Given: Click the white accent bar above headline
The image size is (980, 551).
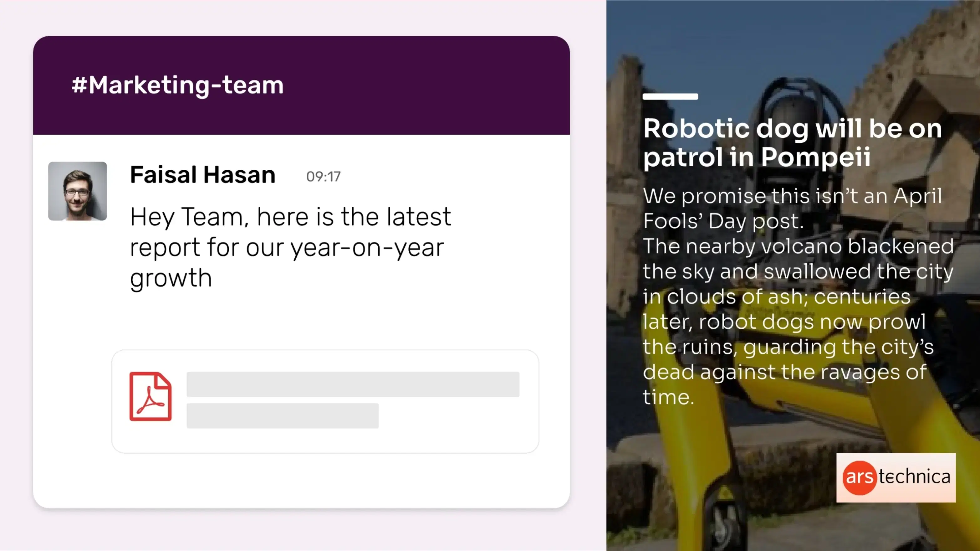Looking at the screenshot, I should tap(670, 96).
